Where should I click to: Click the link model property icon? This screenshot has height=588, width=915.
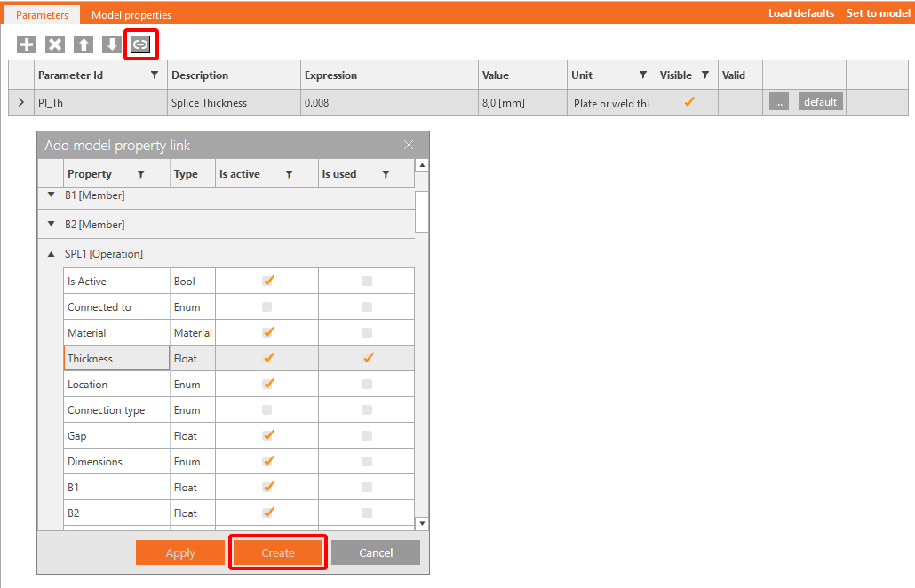[x=140, y=44]
